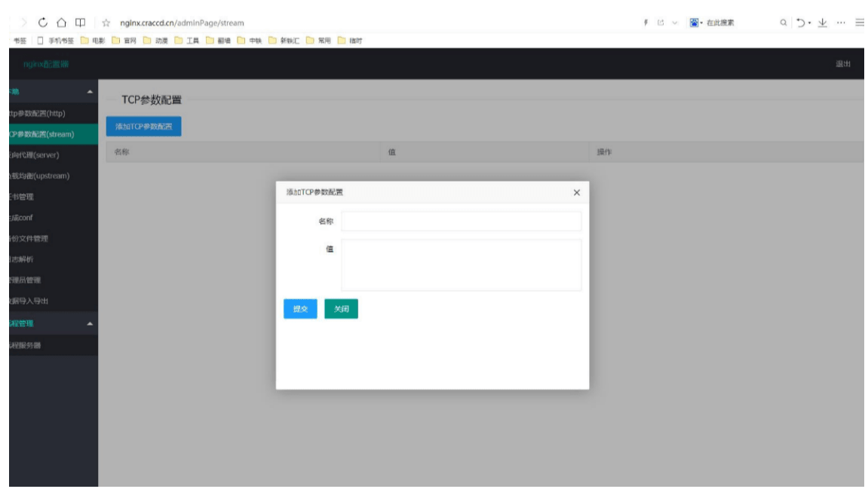Open the three-dot more options menu
868x489 pixels.
pos(841,23)
